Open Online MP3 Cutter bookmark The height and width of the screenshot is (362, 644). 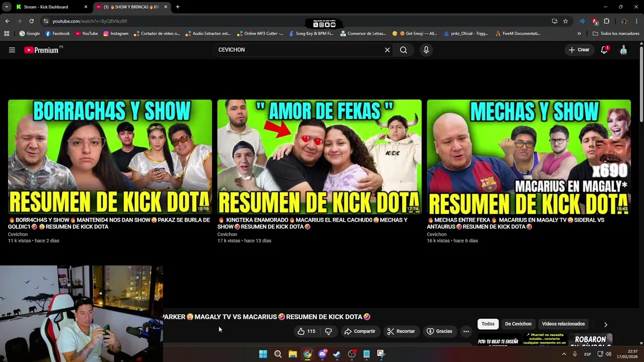[x=260, y=34]
